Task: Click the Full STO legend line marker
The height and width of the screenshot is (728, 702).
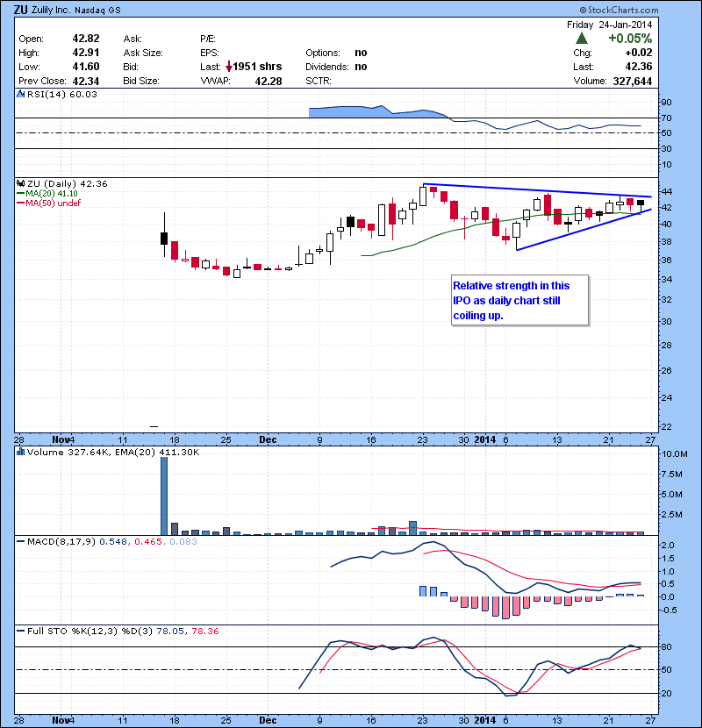Action: (20, 631)
